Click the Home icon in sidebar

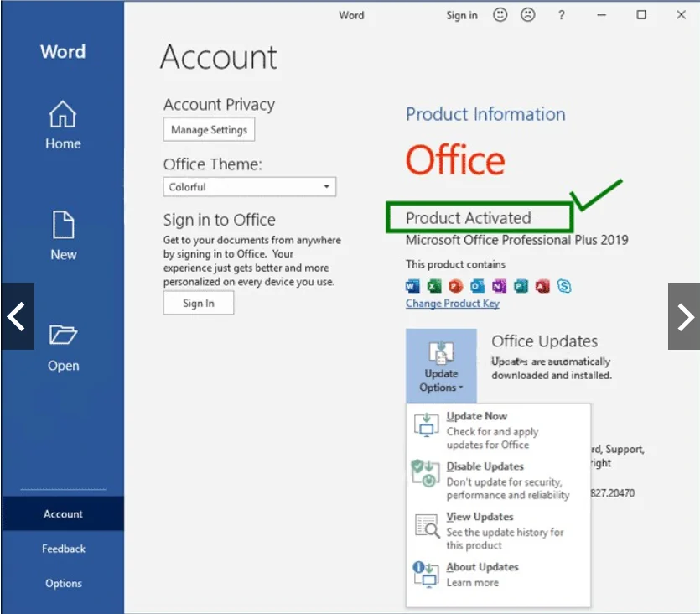[x=63, y=114]
